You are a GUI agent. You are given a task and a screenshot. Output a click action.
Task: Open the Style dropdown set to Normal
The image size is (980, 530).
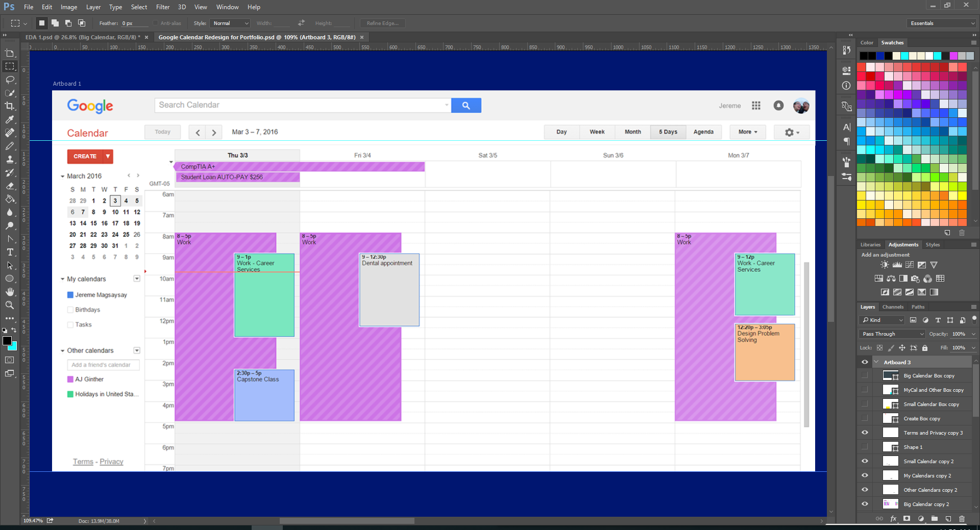pos(230,23)
